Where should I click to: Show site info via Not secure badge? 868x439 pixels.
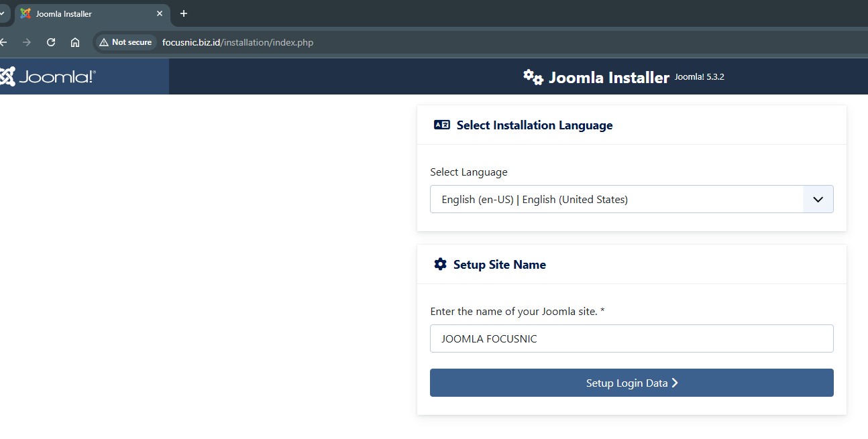(x=126, y=42)
